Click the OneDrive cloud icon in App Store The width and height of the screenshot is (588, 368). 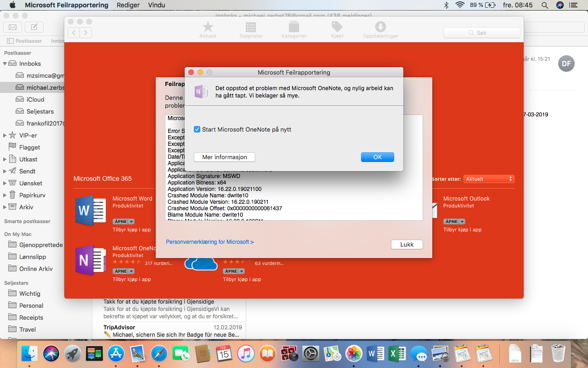click(x=201, y=264)
